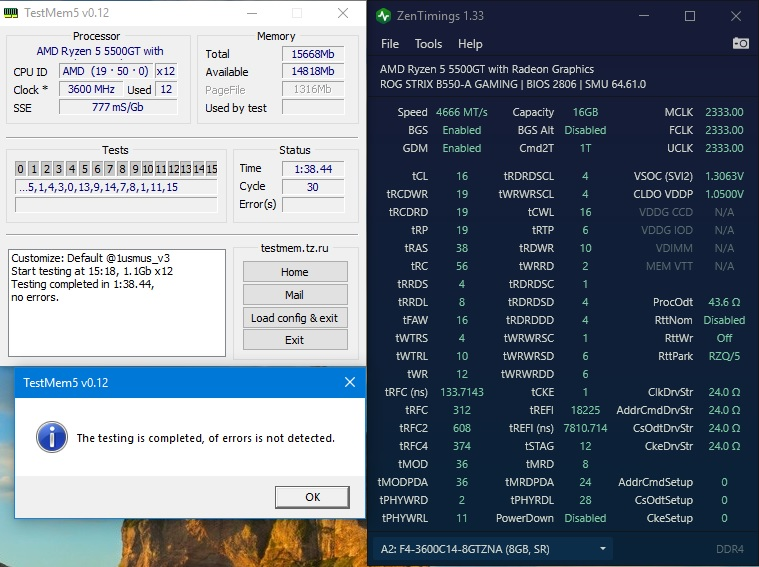Click the UCLK value 2333.00
The height and width of the screenshot is (567, 759).
coord(724,148)
